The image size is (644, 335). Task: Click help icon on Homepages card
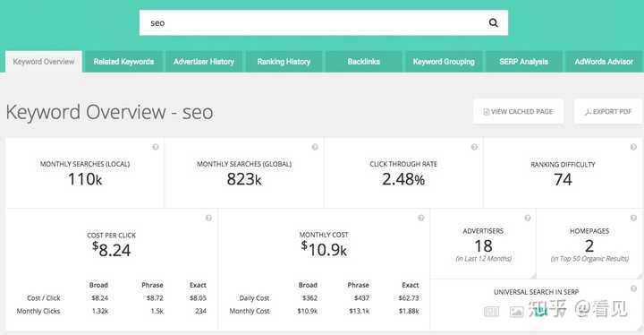coord(634,218)
